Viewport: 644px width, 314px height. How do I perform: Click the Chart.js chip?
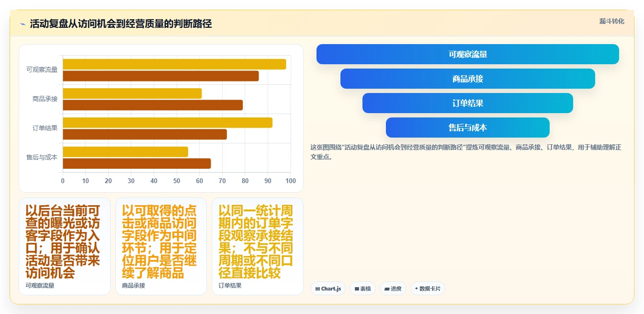pos(328,289)
